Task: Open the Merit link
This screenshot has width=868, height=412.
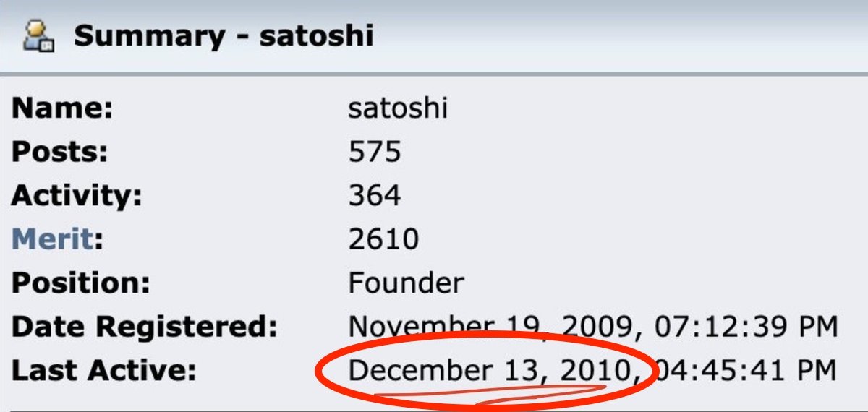Action: (x=52, y=239)
